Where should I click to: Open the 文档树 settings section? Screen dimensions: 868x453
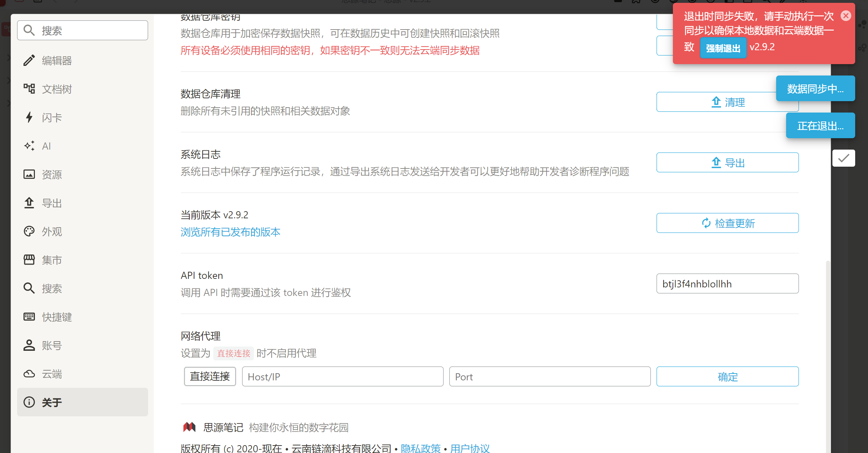(56, 89)
